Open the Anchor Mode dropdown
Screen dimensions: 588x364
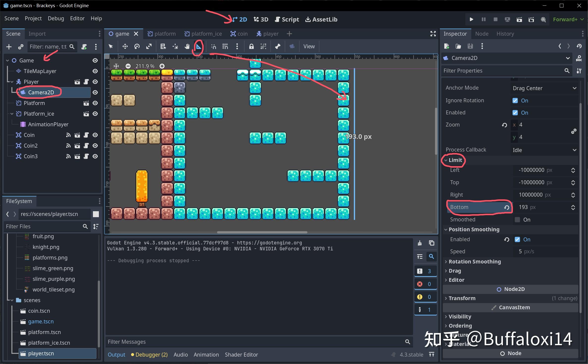tap(544, 88)
